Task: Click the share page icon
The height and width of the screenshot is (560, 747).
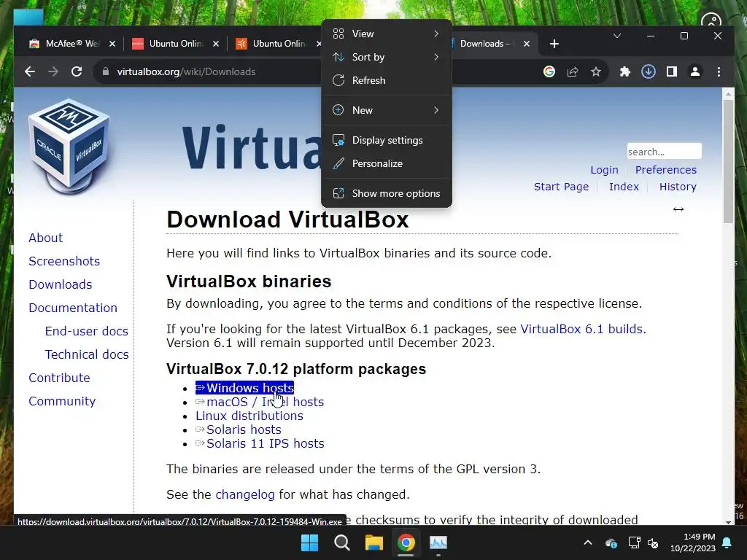Action: click(573, 72)
